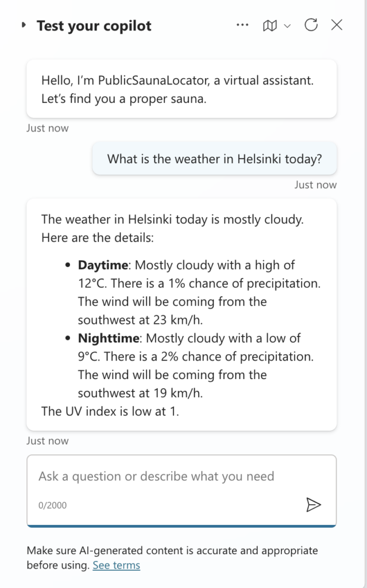Click the timestamp below the user question
Screen dimensions: 367x588
coord(315,184)
